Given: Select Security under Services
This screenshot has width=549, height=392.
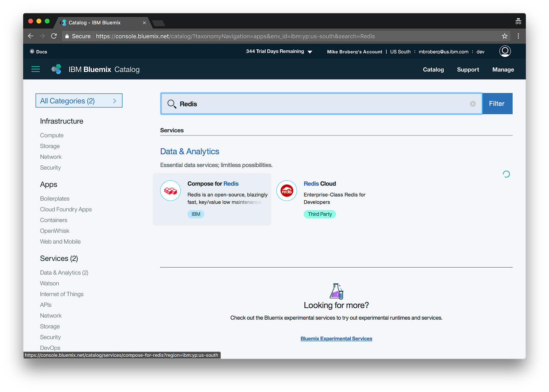Looking at the screenshot, I should (x=50, y=337).
